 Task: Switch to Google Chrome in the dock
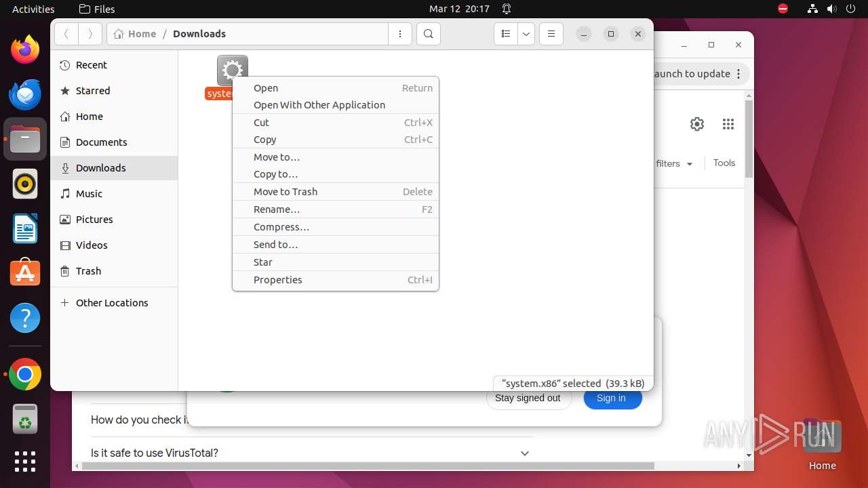25,374
